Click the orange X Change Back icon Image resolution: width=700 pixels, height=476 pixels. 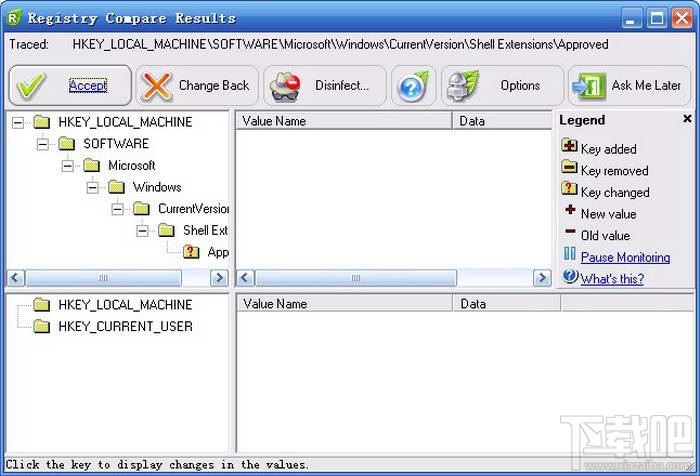(x=156, y=86)
